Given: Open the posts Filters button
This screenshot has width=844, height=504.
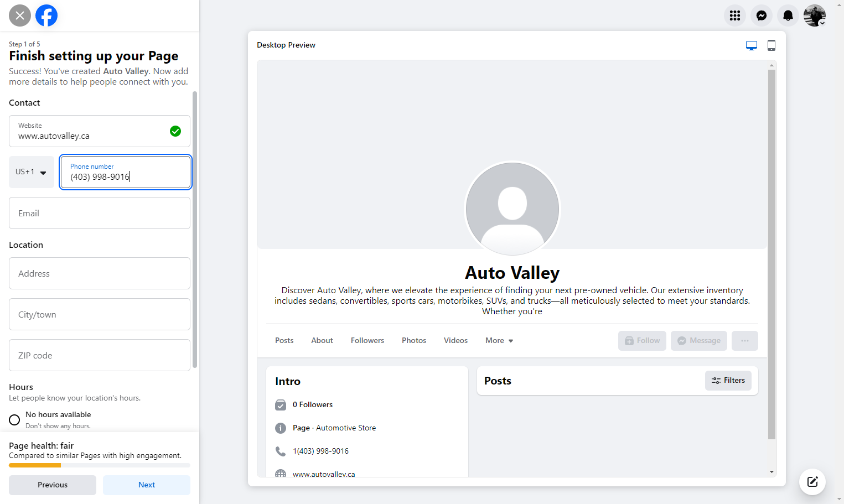Looking at the screenshot, I should click(x=728, y=381).
